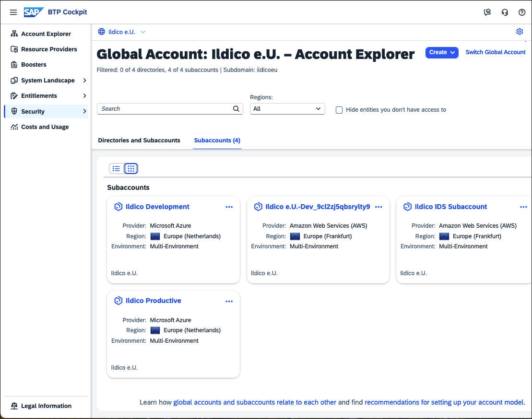Click Entitlements sidebar icon
532x419 pixels.
[x=14, y=95]
